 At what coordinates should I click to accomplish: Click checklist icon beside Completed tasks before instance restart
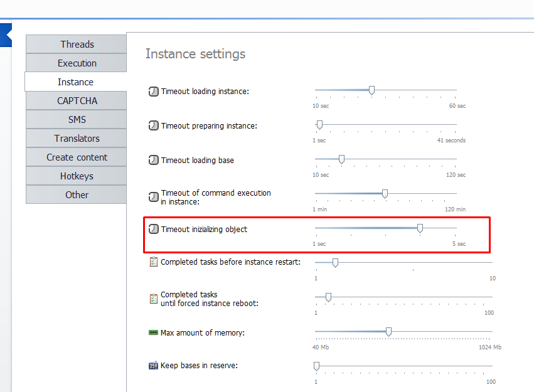153,262
